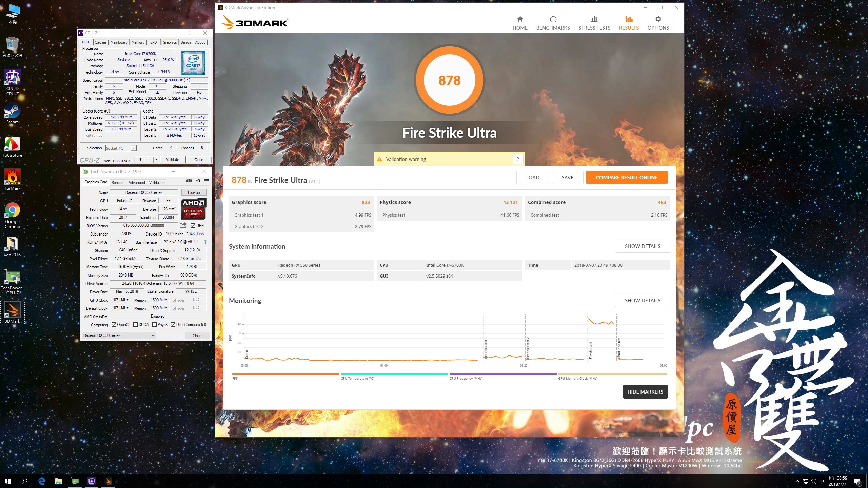Select the teal CPU Temperature legend bar
Image resolution: width=868 pixels, height=488 pixels.
pos(394,374)
